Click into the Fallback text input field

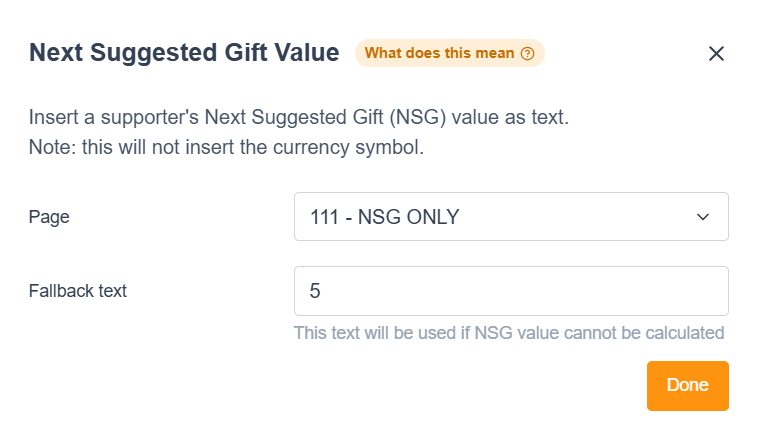point(510,291)
